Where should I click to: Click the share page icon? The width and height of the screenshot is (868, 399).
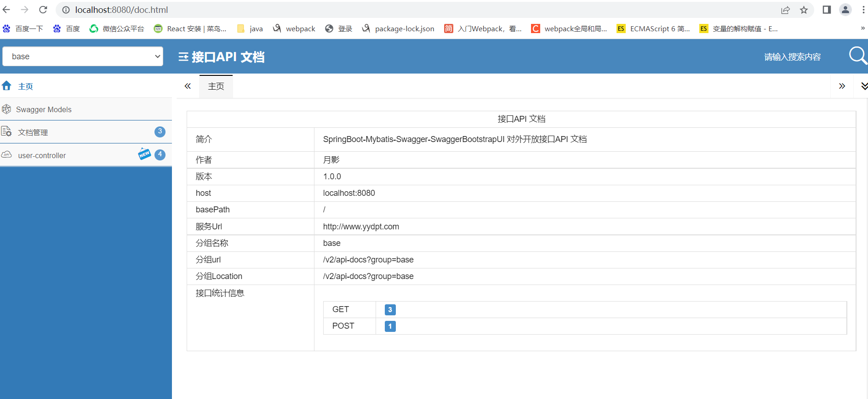785,10
